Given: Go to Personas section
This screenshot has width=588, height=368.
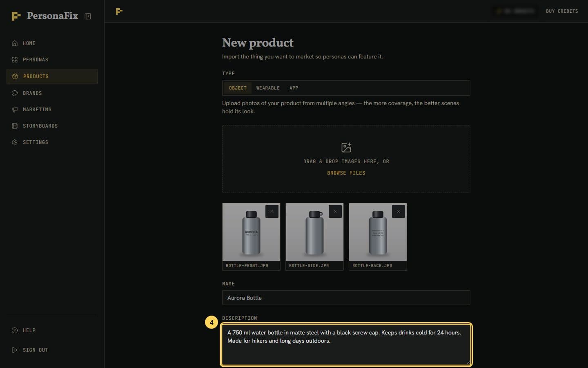Looking at the screenshot, I should tap(52, 60).
